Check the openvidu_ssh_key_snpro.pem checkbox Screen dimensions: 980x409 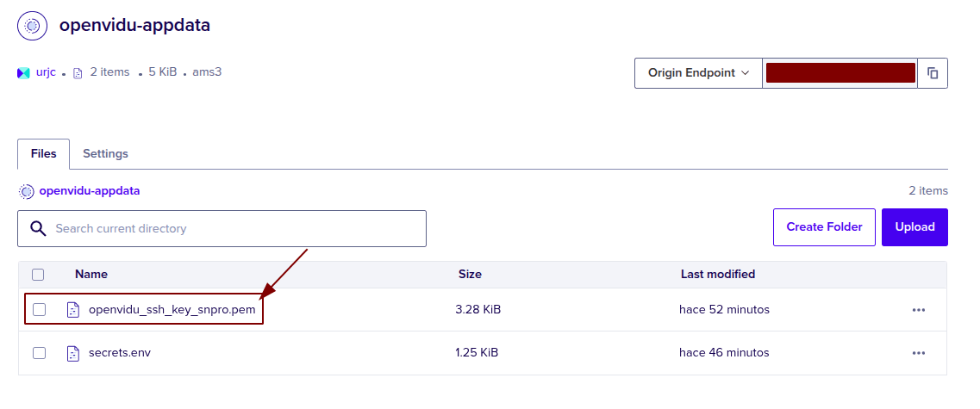tap(39, 309)
